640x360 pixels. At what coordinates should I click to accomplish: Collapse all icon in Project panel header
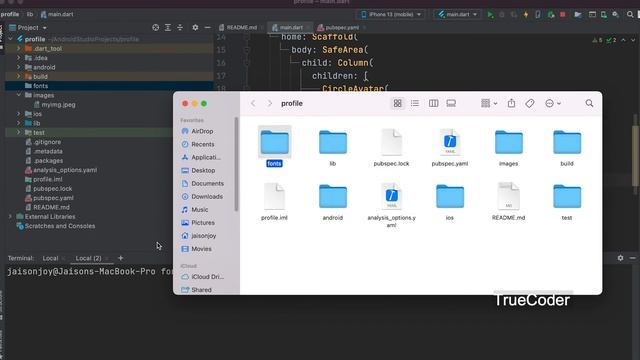click(x=180, y=28)
